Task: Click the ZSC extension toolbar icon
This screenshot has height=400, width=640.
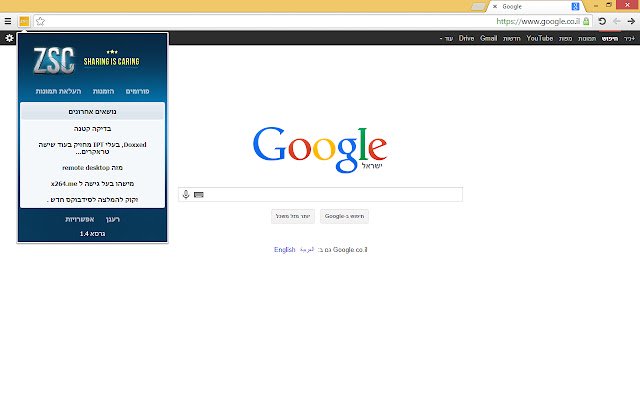Action: (24, 21)
